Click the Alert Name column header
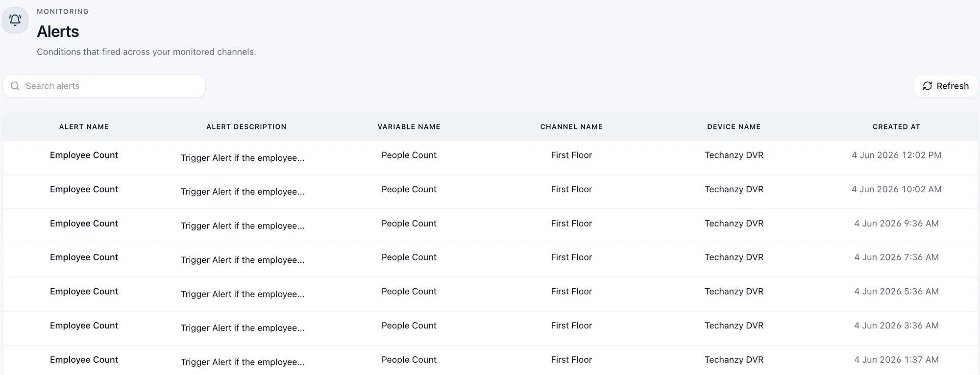 [84, 126]
